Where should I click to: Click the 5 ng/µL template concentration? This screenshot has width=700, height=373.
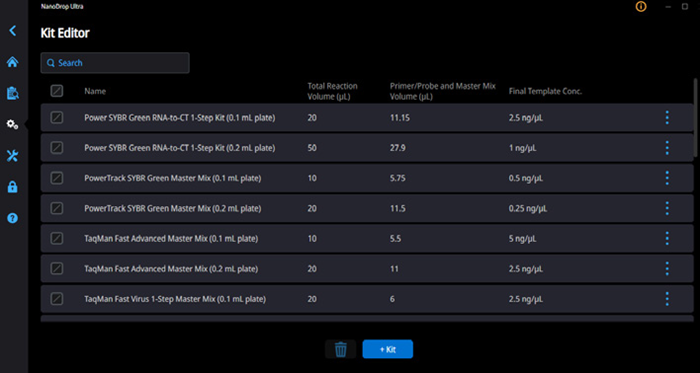click(522, 238)
